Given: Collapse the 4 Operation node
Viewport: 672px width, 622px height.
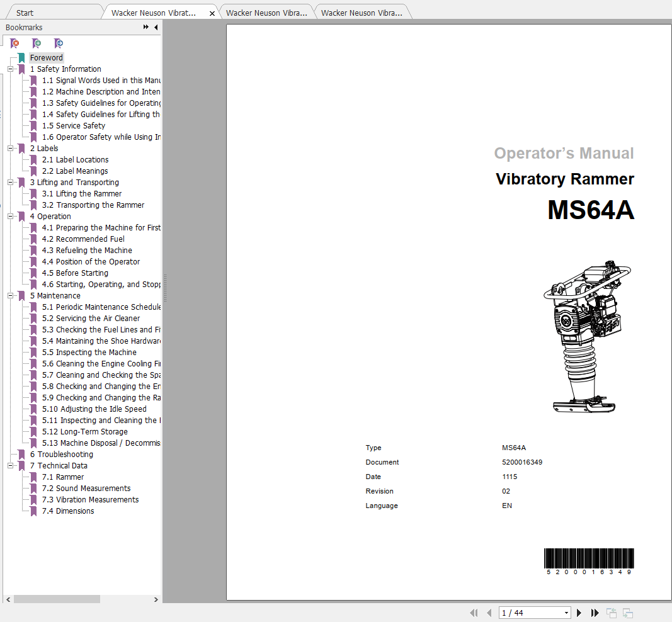Looking at the screenshot, I should coord(10,217).
